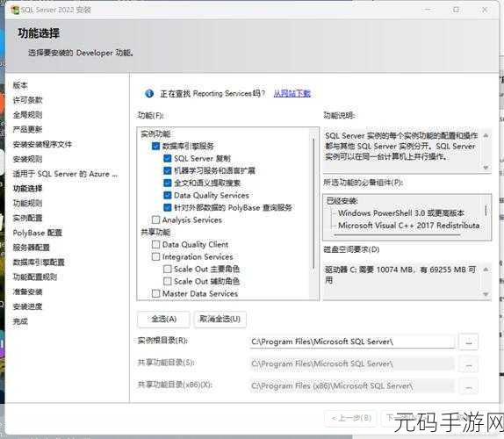Viewport: 504px width, 439px height.
Task: Select the PolyBase 配置 step
Action: [37, 233]
